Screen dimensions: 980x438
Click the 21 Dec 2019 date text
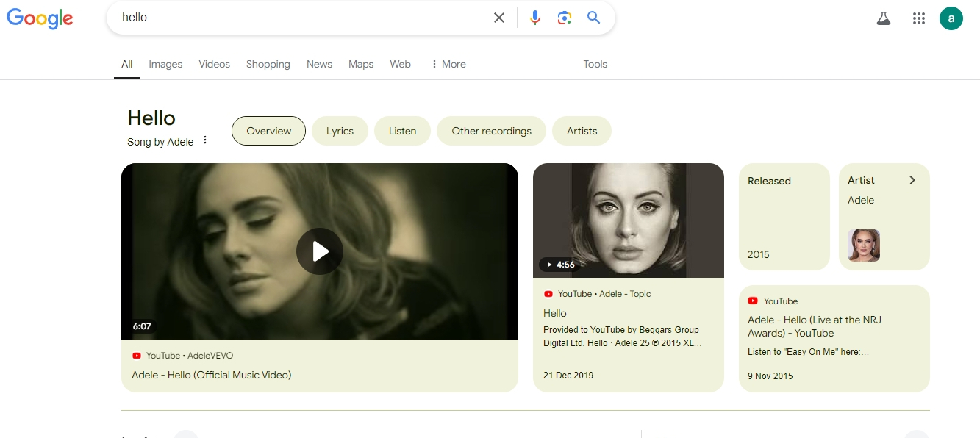pyautogui.click(x=568, y=376)
